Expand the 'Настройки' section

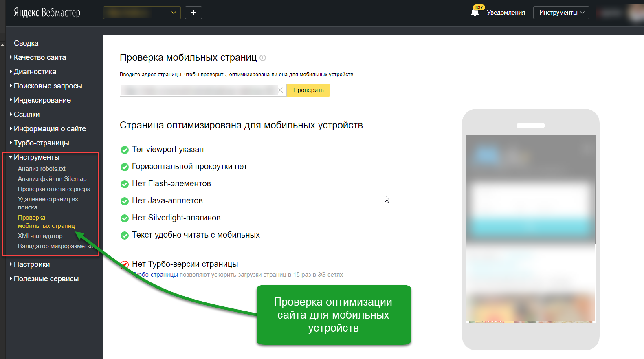pyautogui.click(x=31, y=264)
